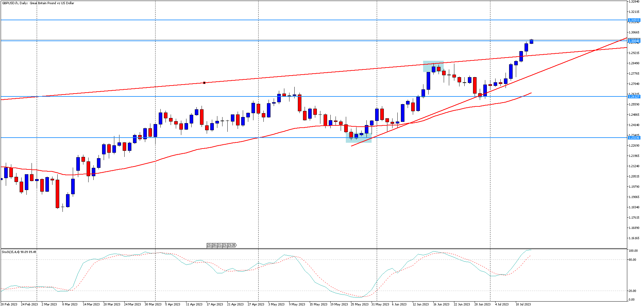Click the 1.19790 price scale value
Image resolution: width=644 pixels, height=308 pixels.
634,187
